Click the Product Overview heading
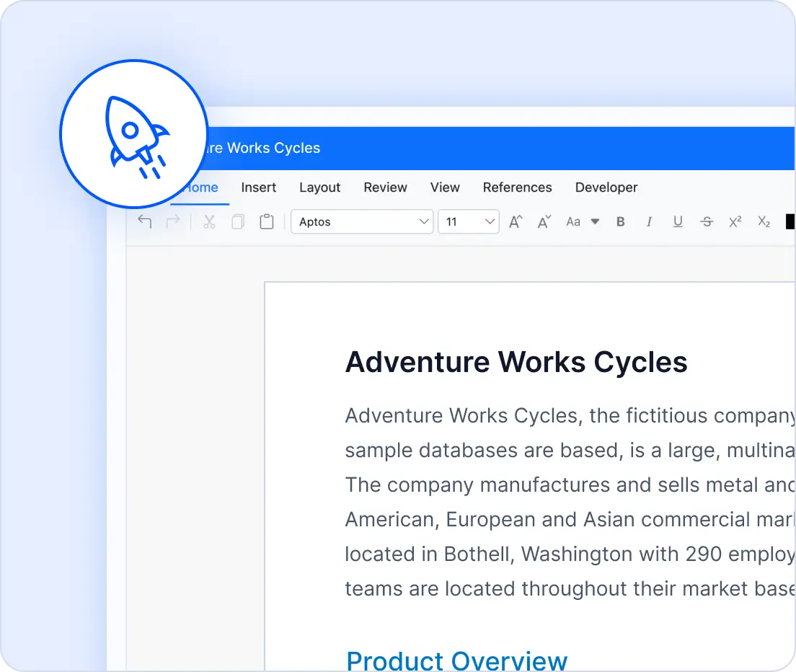 [456, 660]
